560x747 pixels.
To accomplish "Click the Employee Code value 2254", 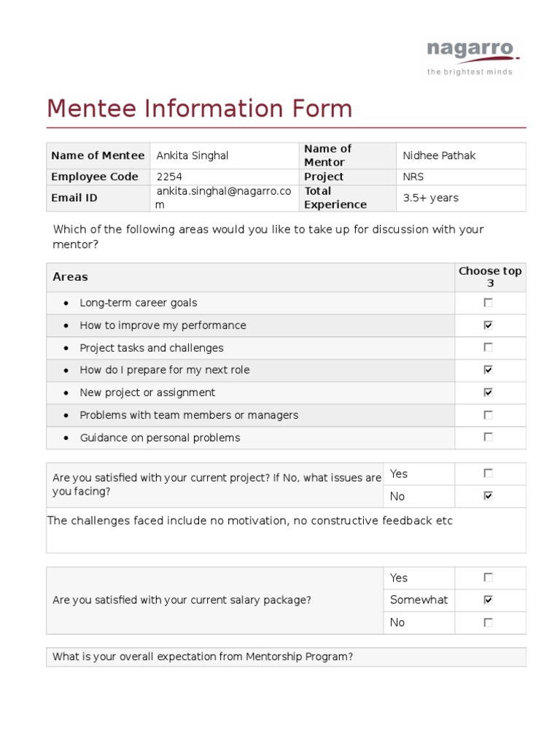I will click(x=170, y=177).
